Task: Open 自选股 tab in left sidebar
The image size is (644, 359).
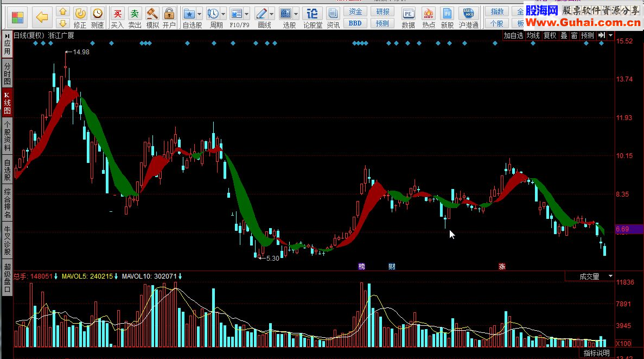Action: tap(7, 170)
